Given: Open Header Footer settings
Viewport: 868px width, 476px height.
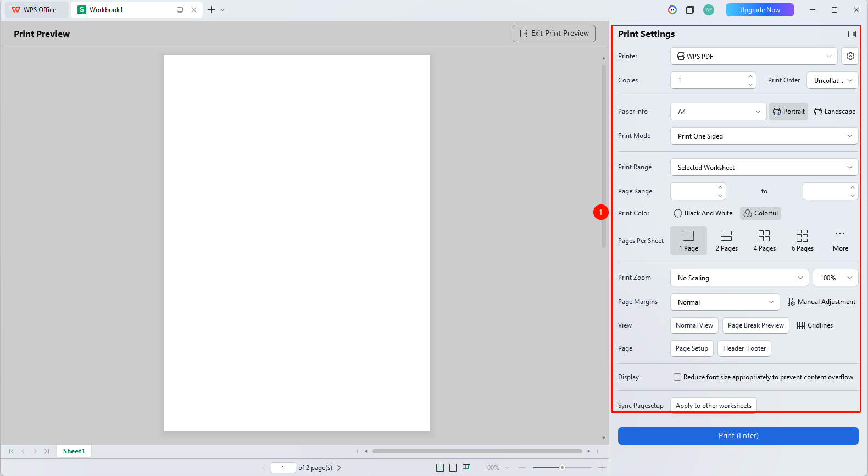Looking at the screenshot, I should pos(744,348).
